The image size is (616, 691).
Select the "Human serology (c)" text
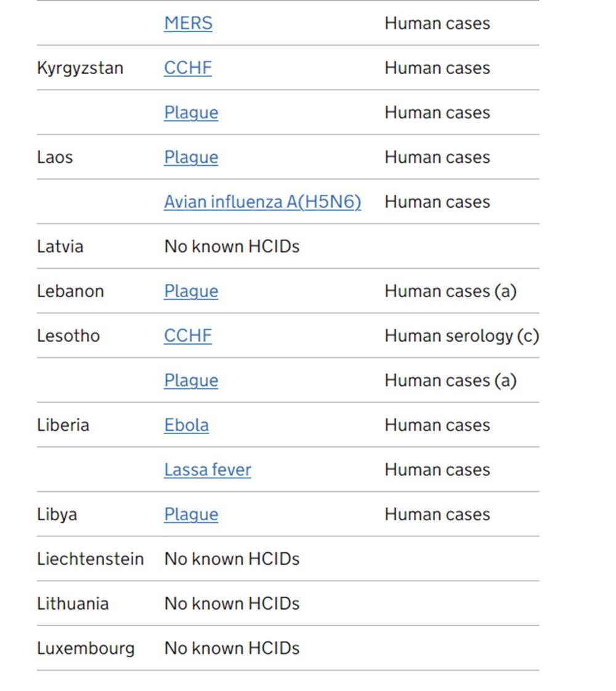[x=461, y=336]
